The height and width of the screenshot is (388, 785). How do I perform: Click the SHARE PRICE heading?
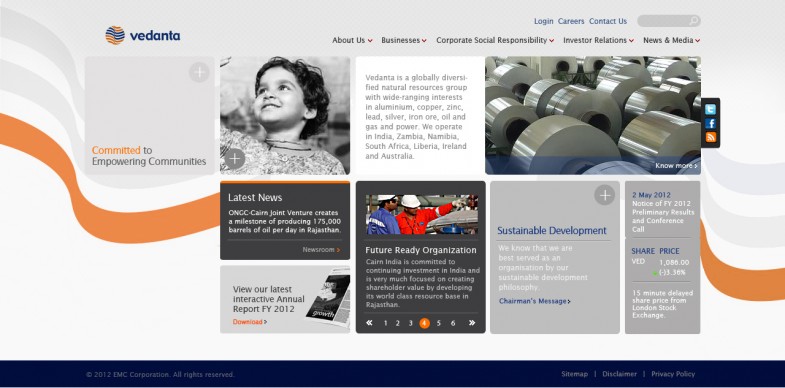point(655,251)
